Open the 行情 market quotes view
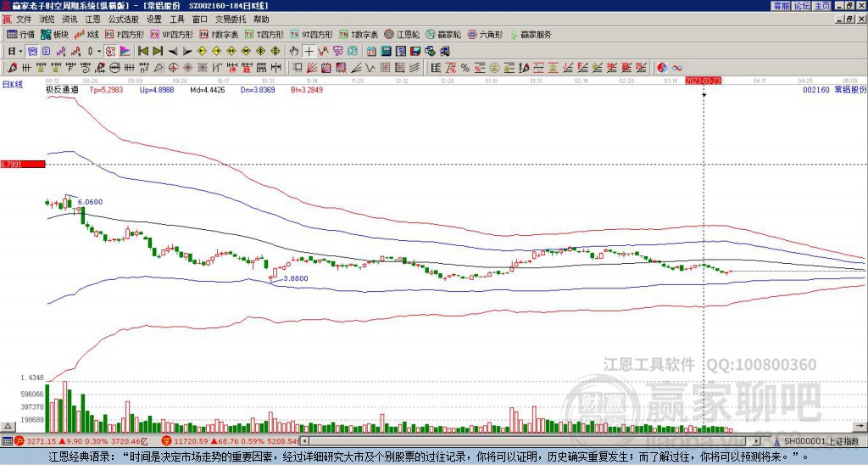The width and height of the screenshot is (868, 465). [x=21, y=35]
